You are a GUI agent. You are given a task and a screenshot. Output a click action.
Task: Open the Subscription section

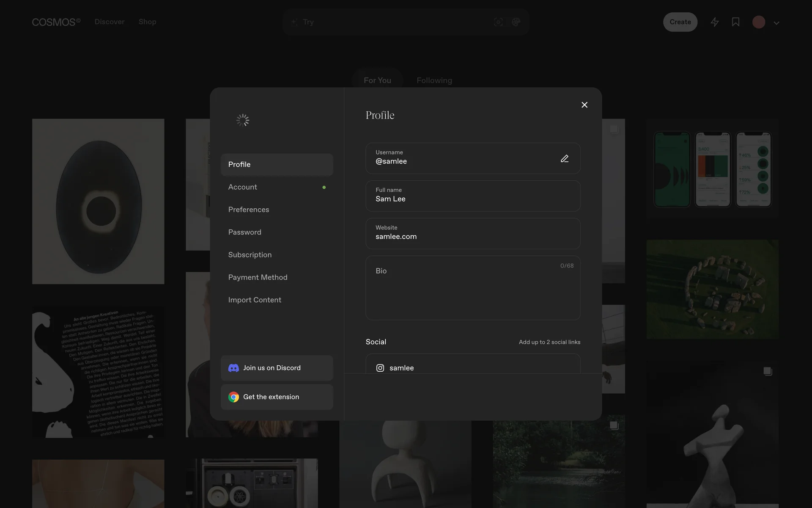coord(250,255)
